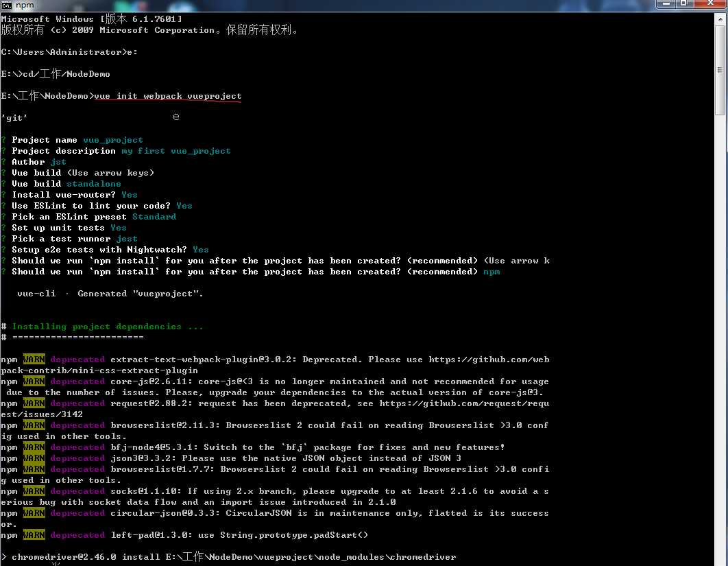
Task: Click the 'Set up unit tests' line
Action: (64, 228)
